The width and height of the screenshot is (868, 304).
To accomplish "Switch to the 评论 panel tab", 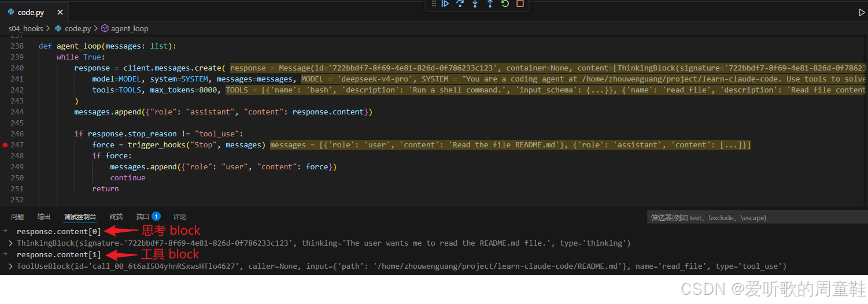I will pos(180,217).
